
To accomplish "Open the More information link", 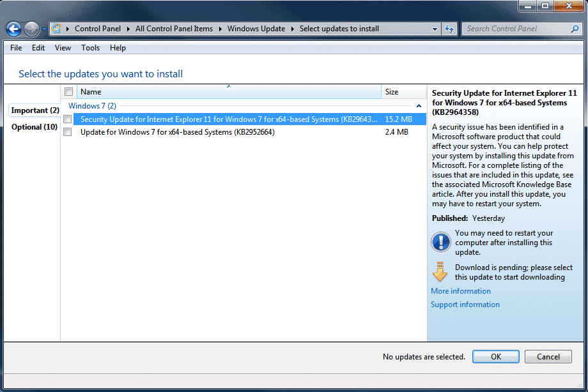I will click(461, 291).
